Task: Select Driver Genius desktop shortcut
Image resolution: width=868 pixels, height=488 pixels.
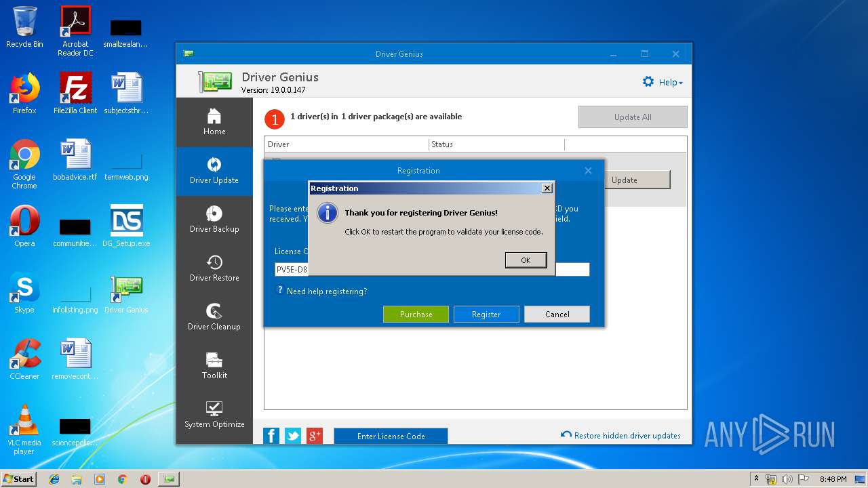Action: (126, 293)
